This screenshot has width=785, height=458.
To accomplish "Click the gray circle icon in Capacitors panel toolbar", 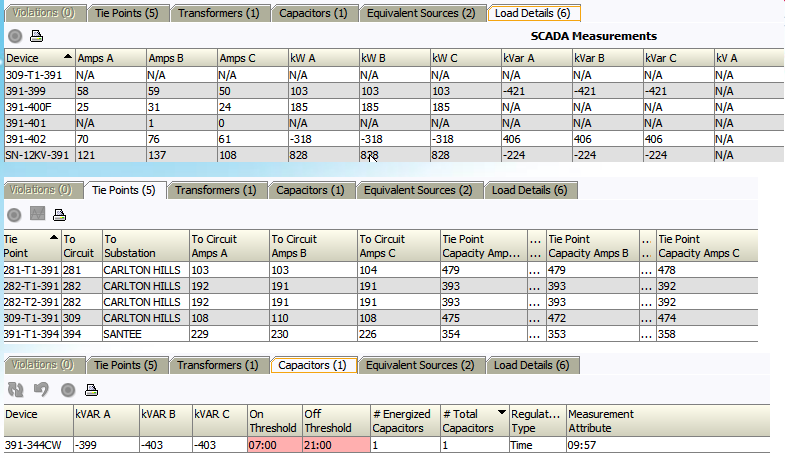I will coord(68,390).
